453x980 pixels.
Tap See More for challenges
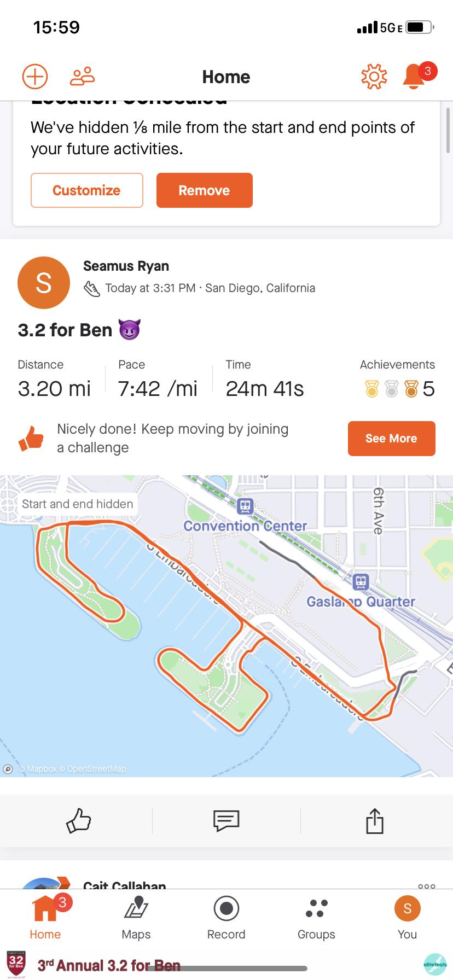coord(391,438)
